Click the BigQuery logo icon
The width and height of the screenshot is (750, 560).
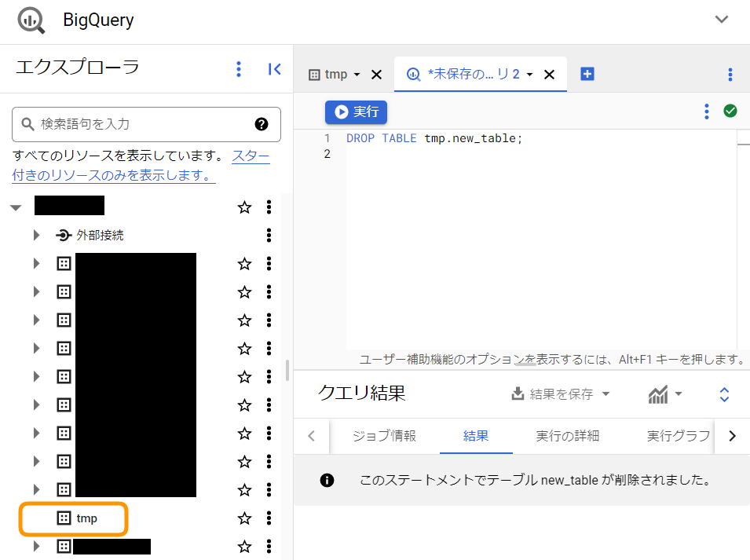(31, 20)
